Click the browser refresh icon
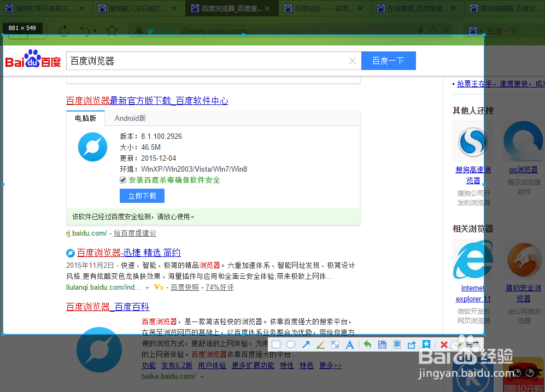Image resolution: width=545 pixels, height=392 pixels. [64, 31]
